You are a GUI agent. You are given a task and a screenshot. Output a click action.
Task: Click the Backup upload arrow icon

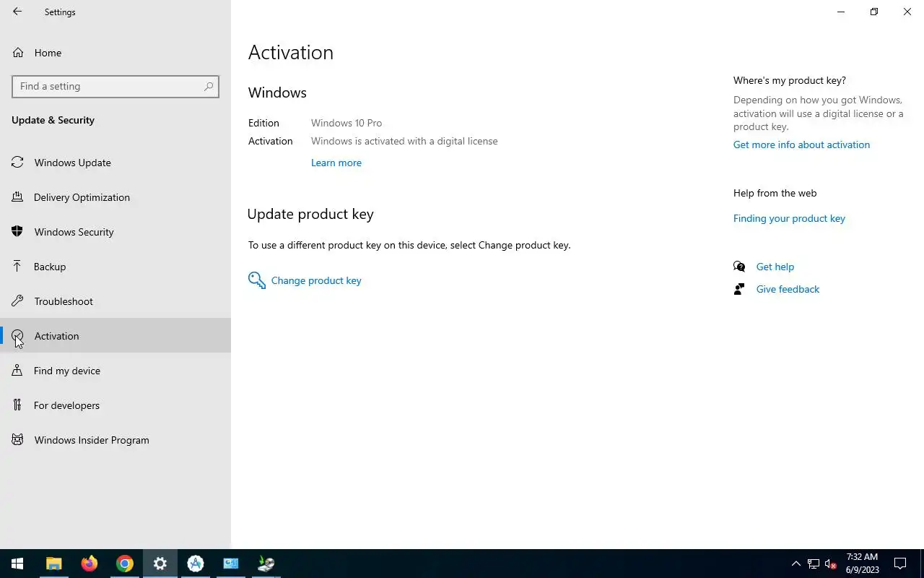point(17,267)
